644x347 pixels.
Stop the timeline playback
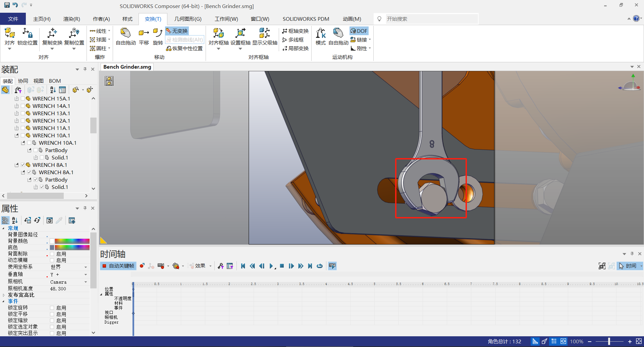(282, 266)
